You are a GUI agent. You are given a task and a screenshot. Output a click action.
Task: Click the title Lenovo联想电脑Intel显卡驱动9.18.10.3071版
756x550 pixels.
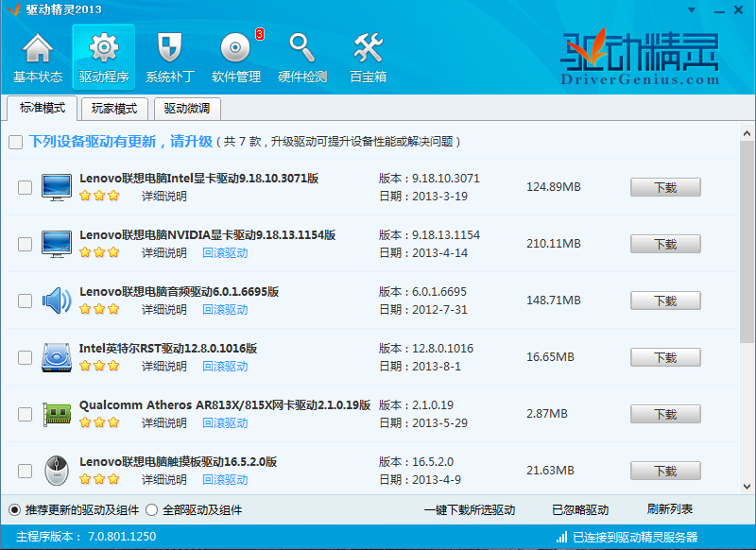point(198,179)
